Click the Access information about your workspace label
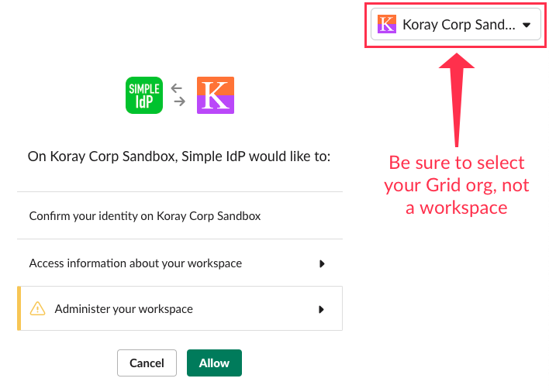549x392 pixels. [x=136, y=263]
